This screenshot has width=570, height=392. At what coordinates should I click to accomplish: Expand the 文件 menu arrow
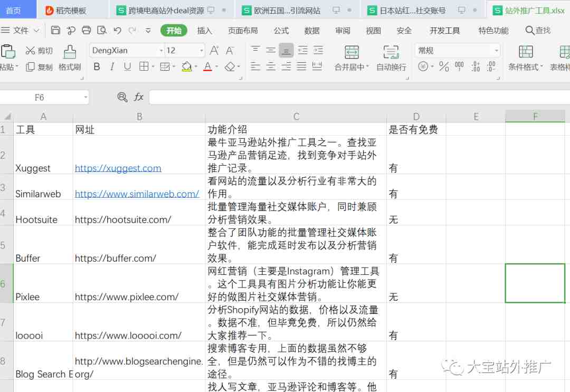tap(36, 31)
